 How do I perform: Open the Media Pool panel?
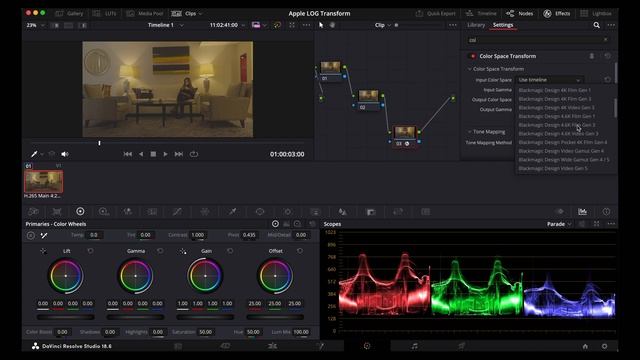pyautogui.click(x=145, y=13)
